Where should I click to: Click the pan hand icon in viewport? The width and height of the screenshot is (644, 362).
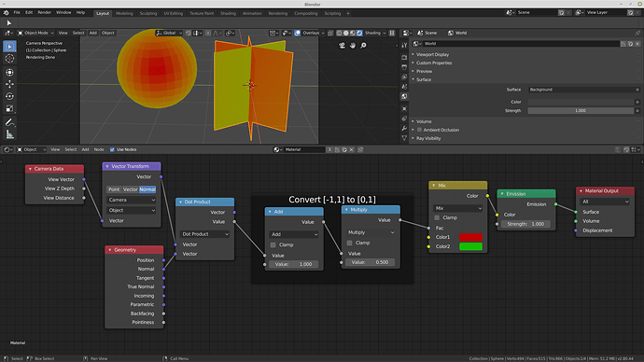tap(353, 46)
